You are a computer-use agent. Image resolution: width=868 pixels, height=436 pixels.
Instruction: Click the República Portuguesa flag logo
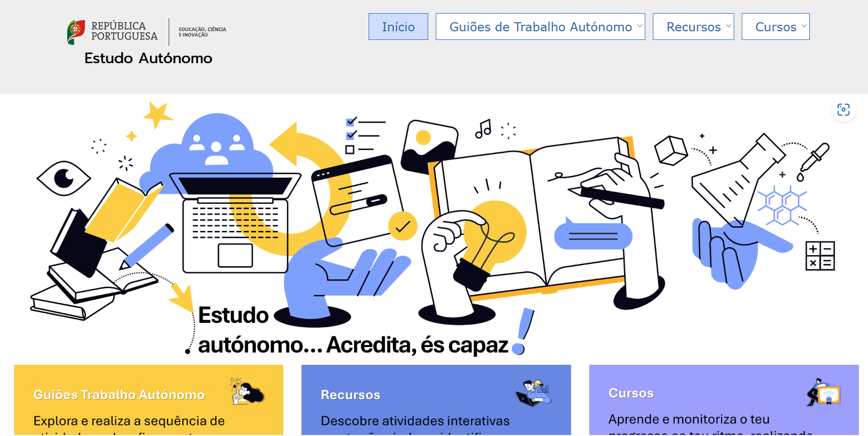(x=76, y=31)
